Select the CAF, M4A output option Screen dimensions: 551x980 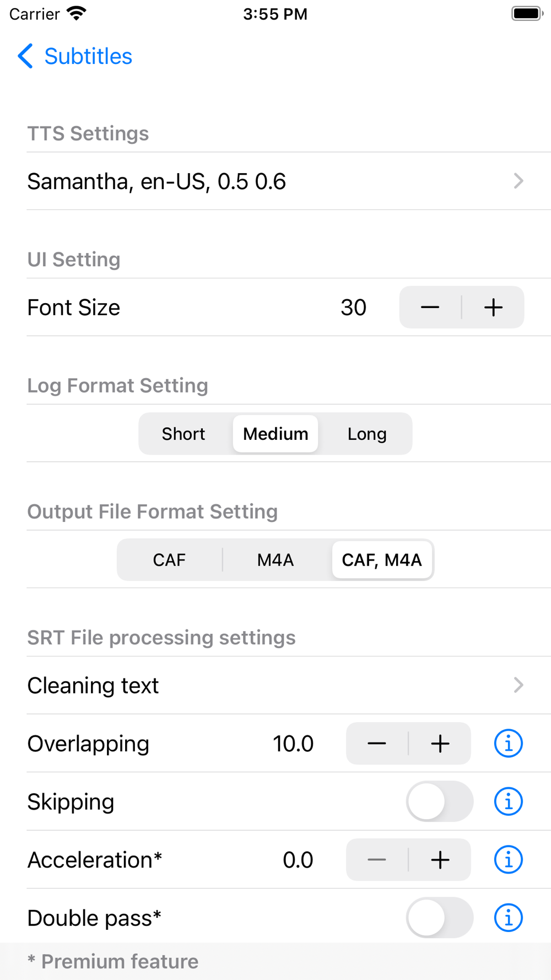(x=382, y=560)
